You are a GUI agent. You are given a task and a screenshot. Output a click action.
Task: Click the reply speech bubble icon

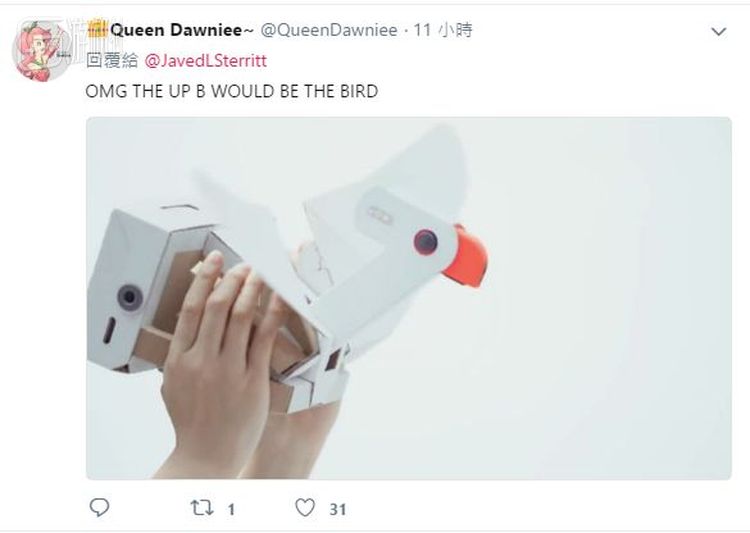pyautogui.click(x=98, y=508)
